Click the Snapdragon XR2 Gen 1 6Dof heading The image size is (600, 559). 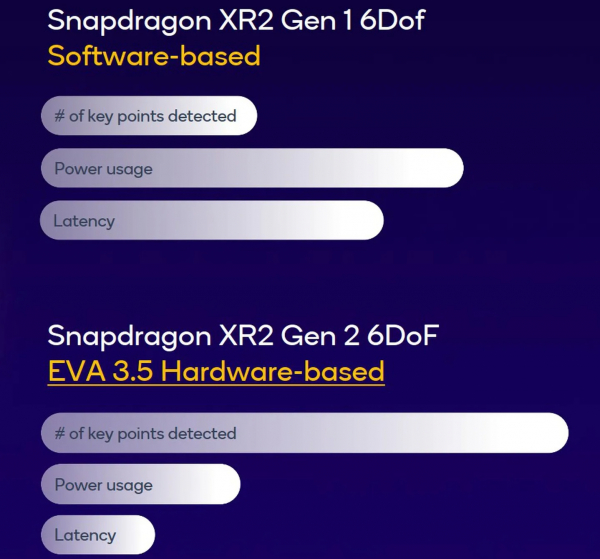pyautogui.click(x=236, y=21)
